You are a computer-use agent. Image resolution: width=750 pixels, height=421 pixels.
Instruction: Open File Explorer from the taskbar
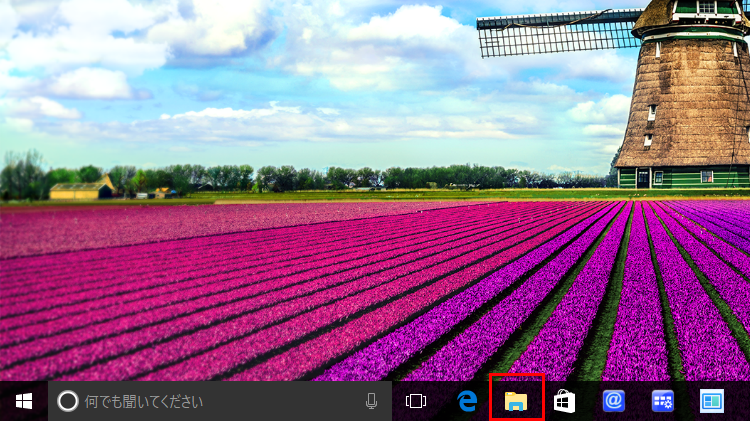[516, 401]
